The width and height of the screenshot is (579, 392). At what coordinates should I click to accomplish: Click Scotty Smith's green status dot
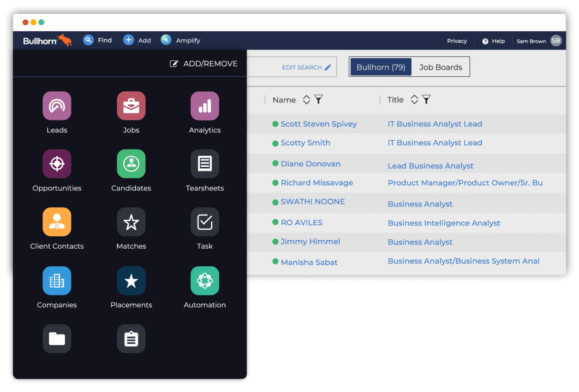pyautogui.click(x=275, y=143)
